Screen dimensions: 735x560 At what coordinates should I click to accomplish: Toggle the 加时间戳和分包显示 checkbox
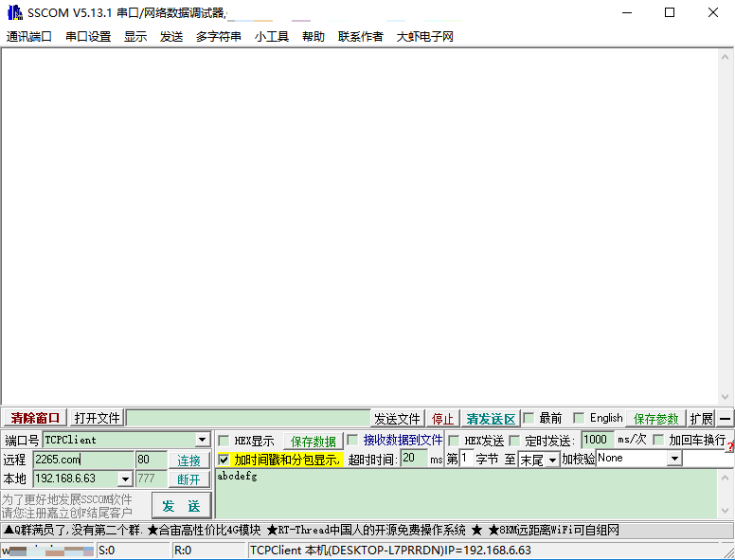pos(224,460)
